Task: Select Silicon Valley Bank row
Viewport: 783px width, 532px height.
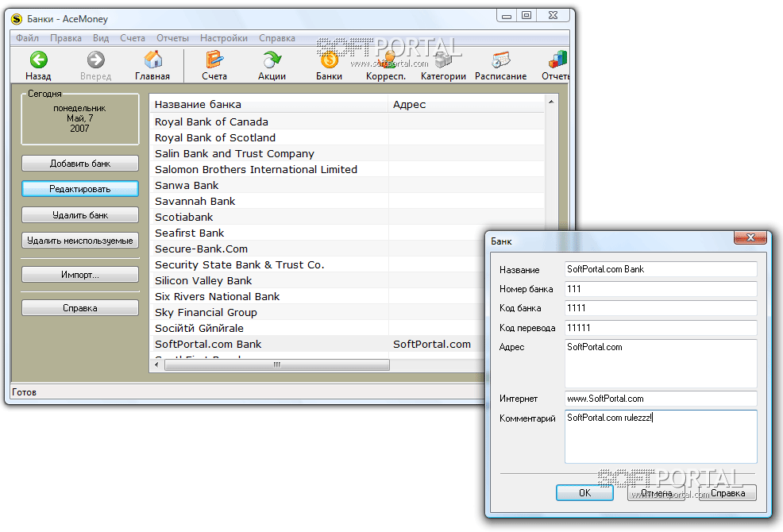Action: [317, 280]
